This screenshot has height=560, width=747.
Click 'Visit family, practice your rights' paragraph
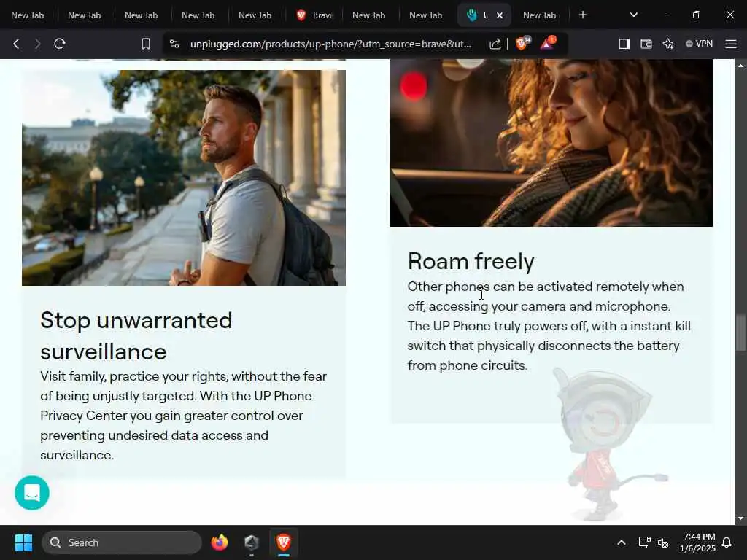[x=183, y=416]
